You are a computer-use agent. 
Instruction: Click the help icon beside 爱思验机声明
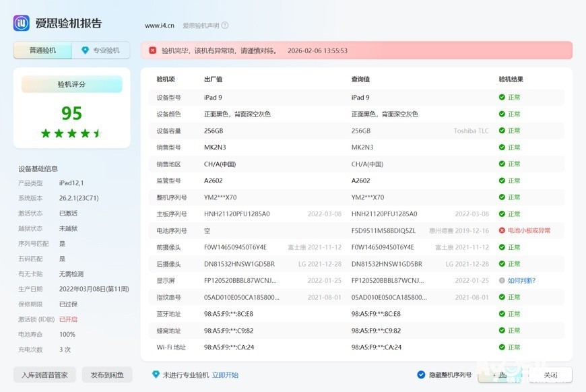pos(225,26)
